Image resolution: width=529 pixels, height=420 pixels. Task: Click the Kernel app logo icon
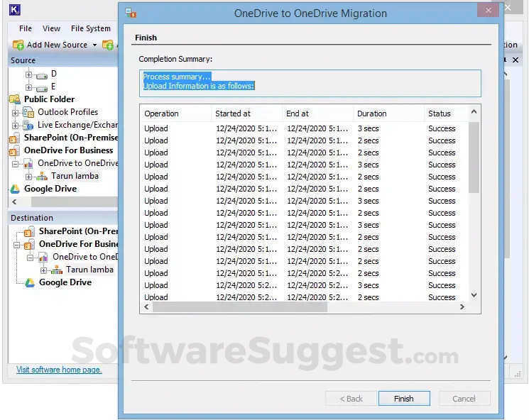(x=15, y=10)
